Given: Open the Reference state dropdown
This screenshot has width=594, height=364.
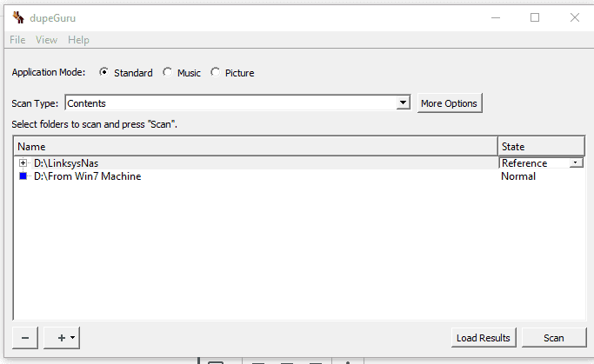Looking at the screenshot, I should pos(576,162).
